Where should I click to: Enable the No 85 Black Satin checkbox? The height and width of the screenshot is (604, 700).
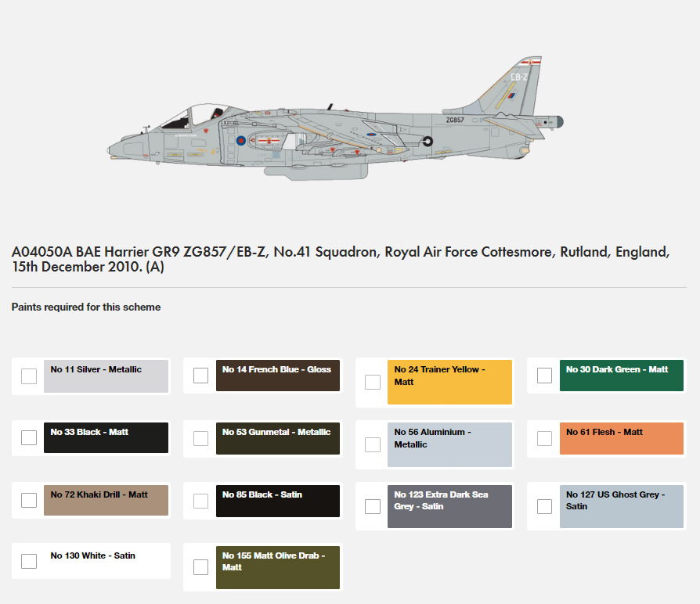point(201,501)
